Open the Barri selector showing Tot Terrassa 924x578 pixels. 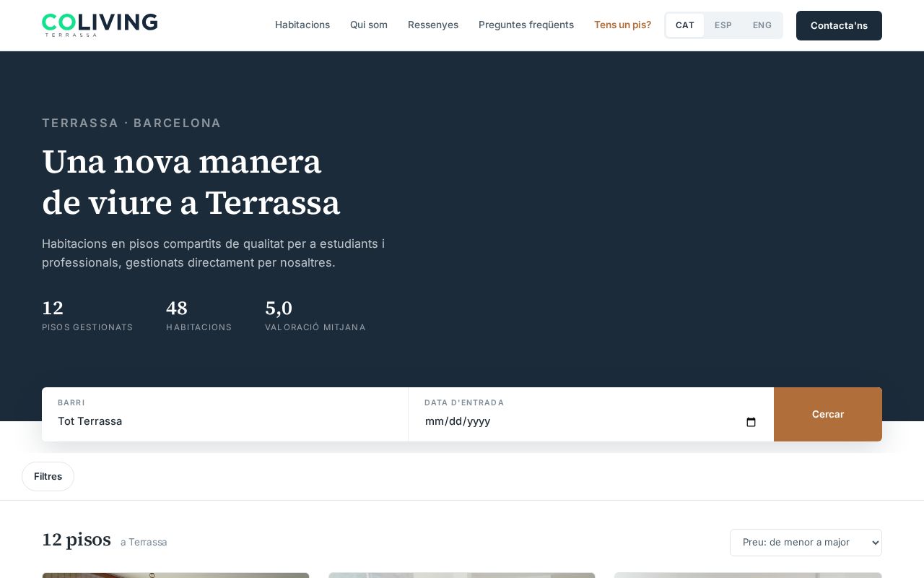(225, 415)
